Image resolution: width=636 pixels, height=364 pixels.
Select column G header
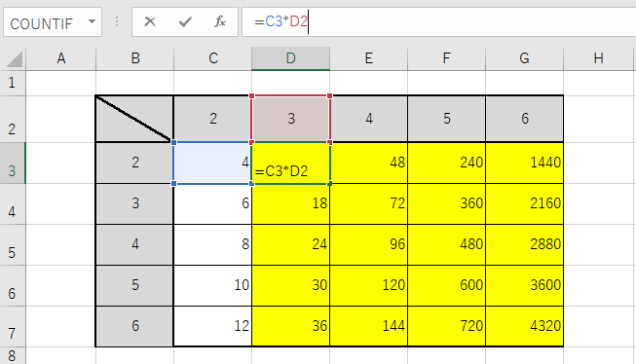524,58
